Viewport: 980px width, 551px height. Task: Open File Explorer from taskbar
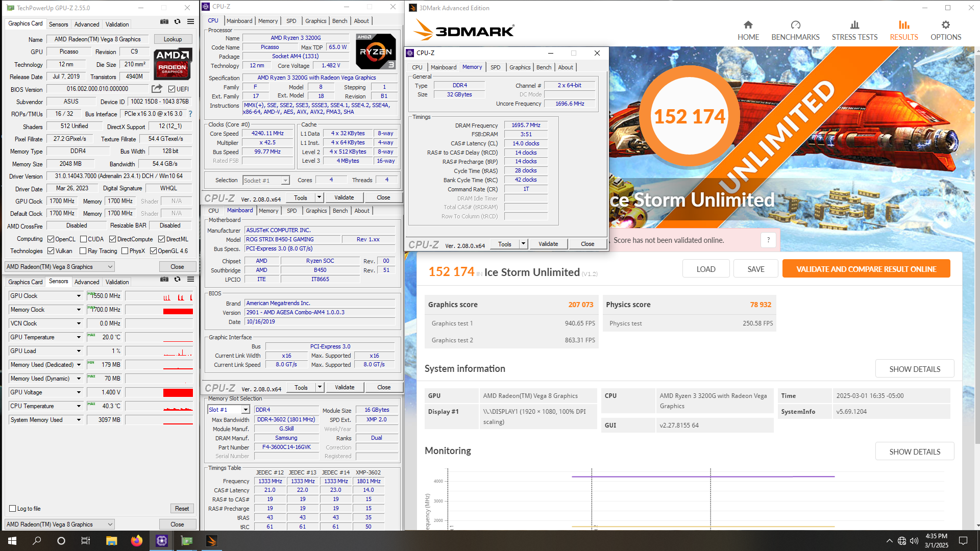point(111,541)
